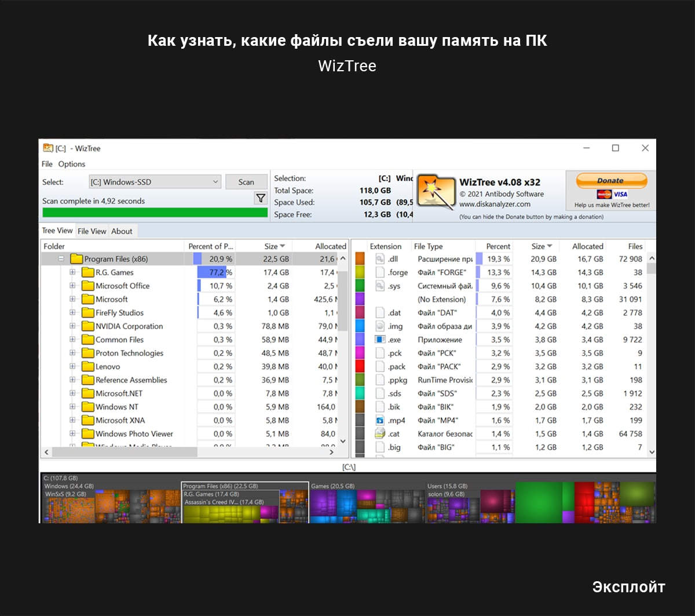Screen dimensions: 695x616
Task: Click the filter funnel icon
Action: pyautogui.click(x=261, y=199)
